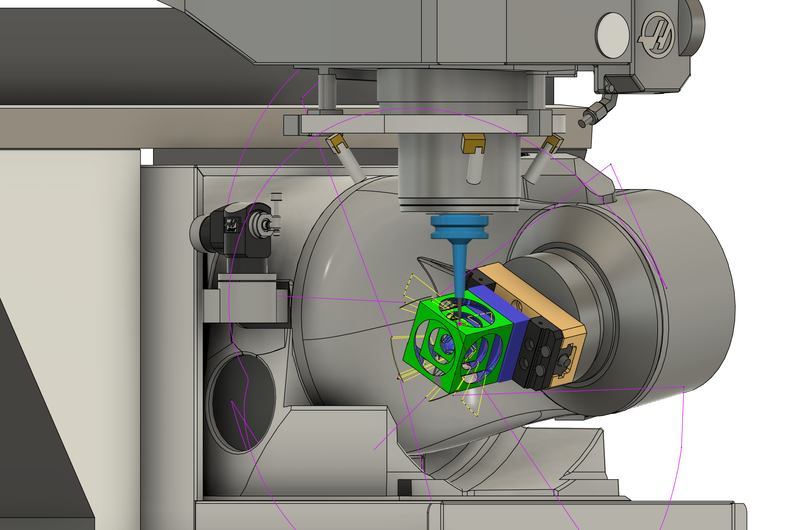Click the white round cap on the spindle head
812x530 pixels.
coord(612,35)
